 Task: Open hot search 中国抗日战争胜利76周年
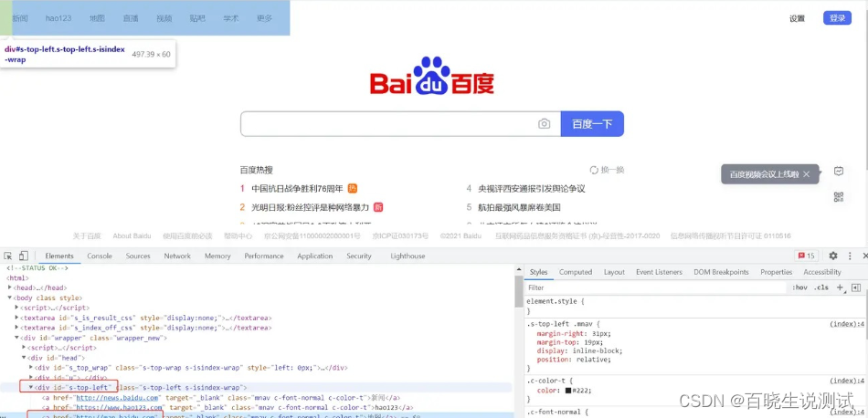297,189
